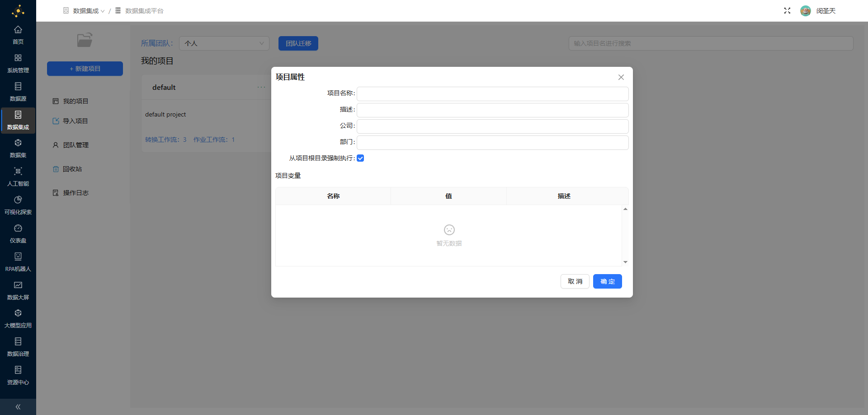Click the variable table scrollbar down arrow
Image resolution: width=868 pixels, height=415 pixels.
tap(625, 262)
